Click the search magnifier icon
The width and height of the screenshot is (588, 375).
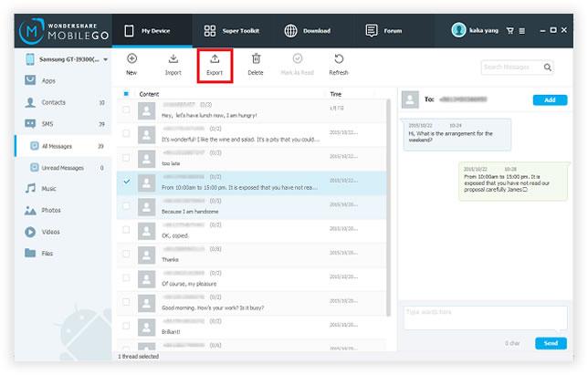pyautogui.click(x=547, y=67)
